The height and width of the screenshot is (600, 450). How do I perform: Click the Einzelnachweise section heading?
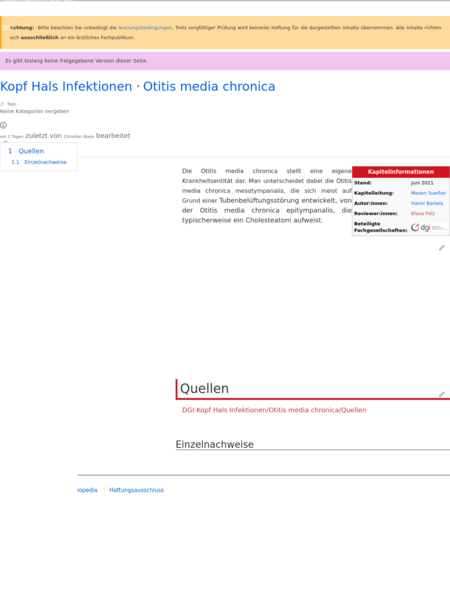[214, 444]
